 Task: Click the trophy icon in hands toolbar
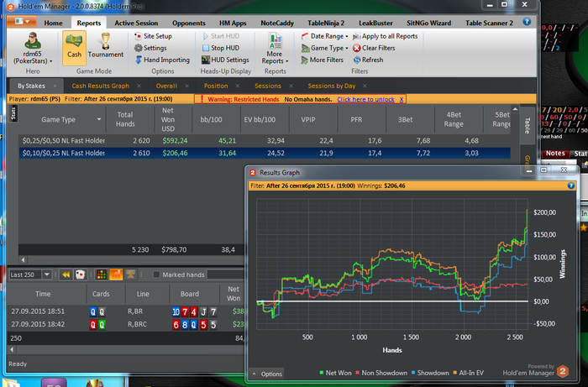tap(130, 275)
